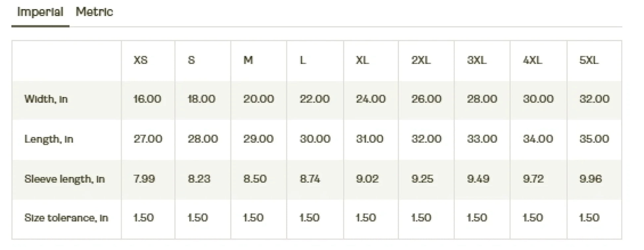Click the Size tolerance, in row label
644x250 pixels.
click(x=66, y=218)
